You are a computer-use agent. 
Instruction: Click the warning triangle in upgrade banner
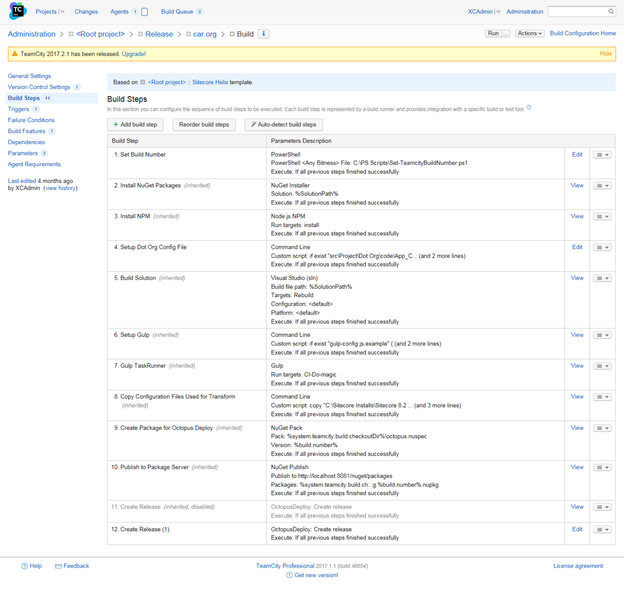(15, 54)
